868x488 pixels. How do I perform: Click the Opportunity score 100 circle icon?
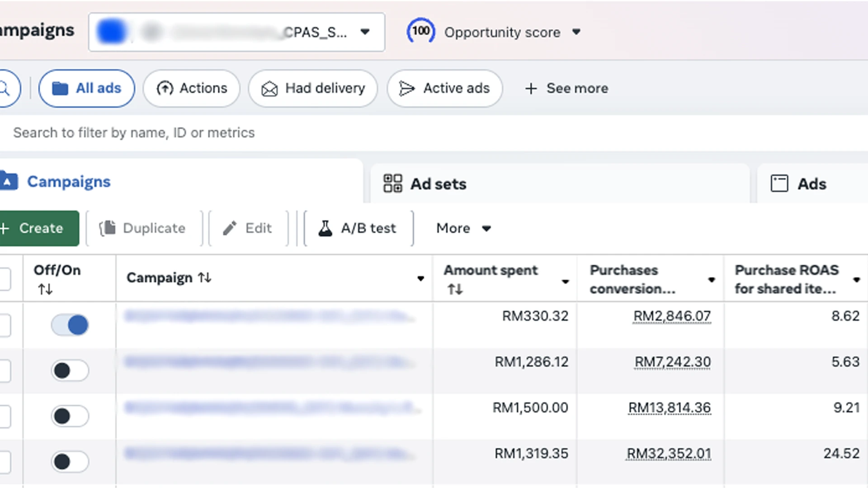420,31
